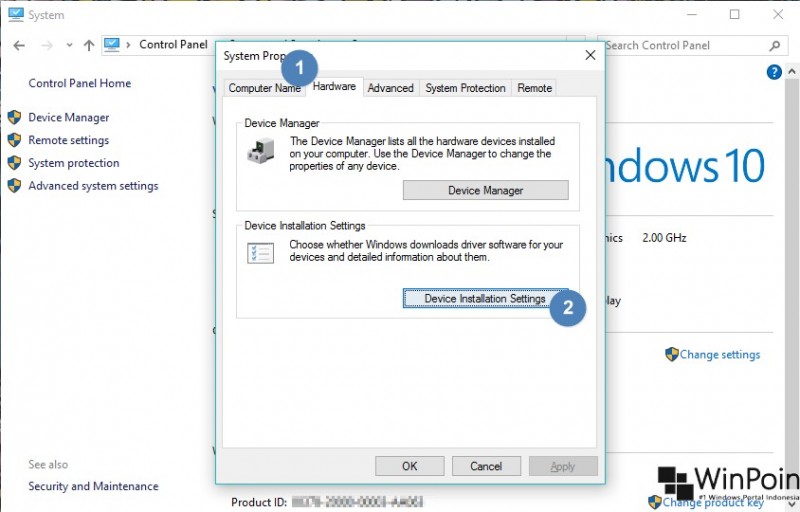
Task: Click the Product ID label
Action: 259,502
